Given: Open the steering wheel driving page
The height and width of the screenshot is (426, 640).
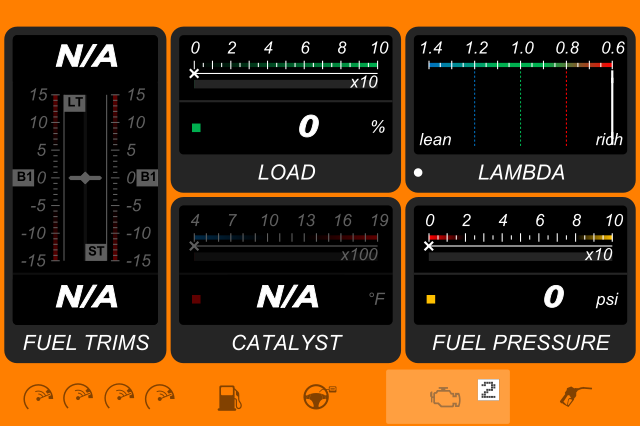Looking at the screenshot, I should tap(319, 396).
